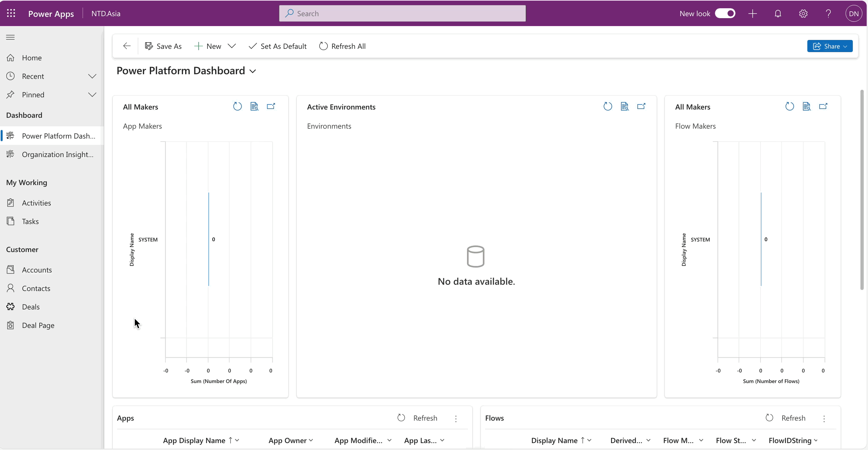Expand the Pinned section
Viewport: 868px width, 450px height.
92,95
